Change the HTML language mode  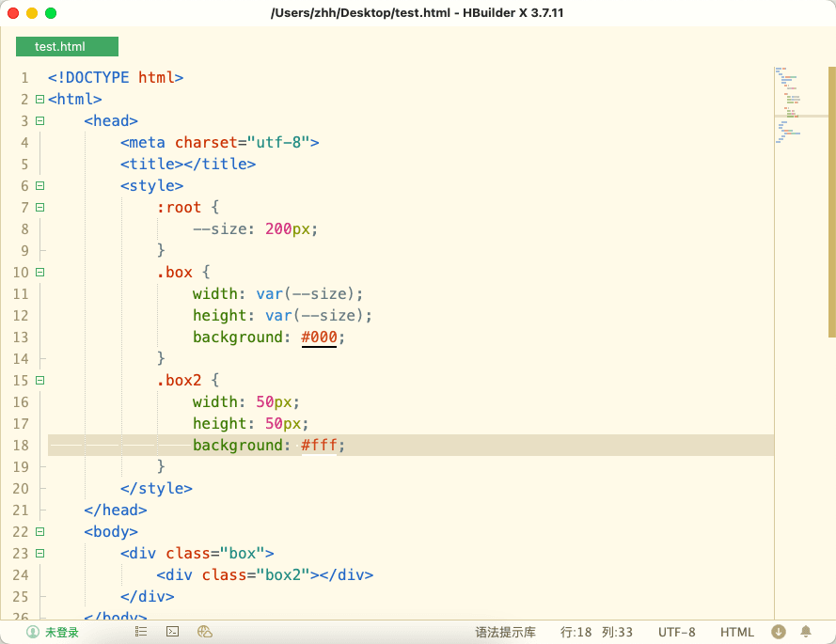tap(737, 632)
